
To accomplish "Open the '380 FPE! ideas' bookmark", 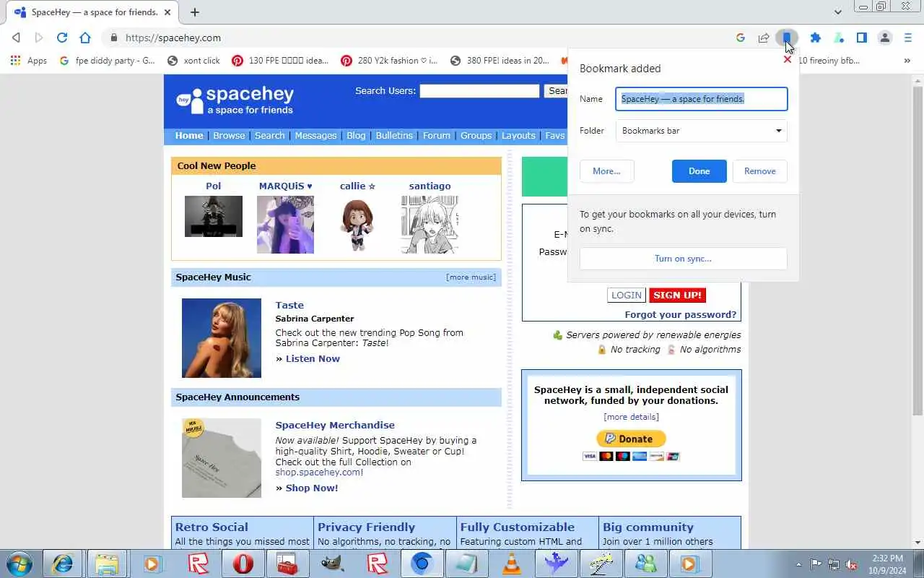I will (500, 61).
